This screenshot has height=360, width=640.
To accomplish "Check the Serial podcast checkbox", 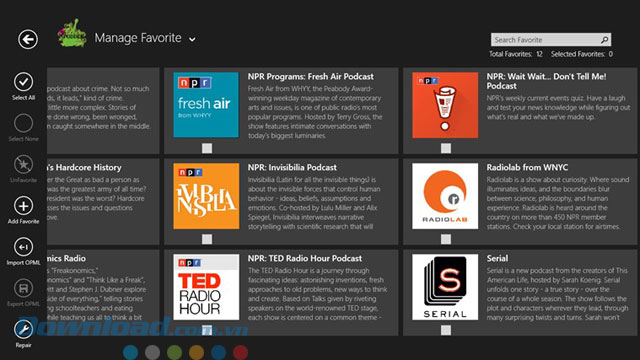I will (446, 330).
